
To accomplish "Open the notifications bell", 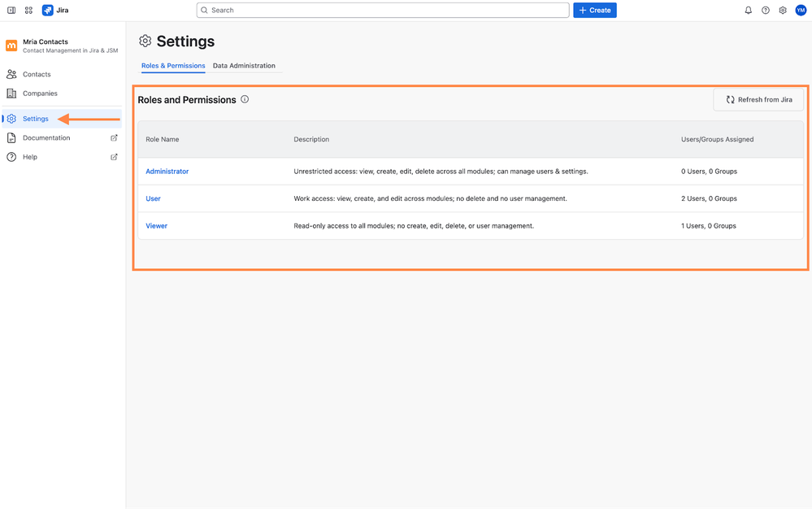I will point(749,11).
